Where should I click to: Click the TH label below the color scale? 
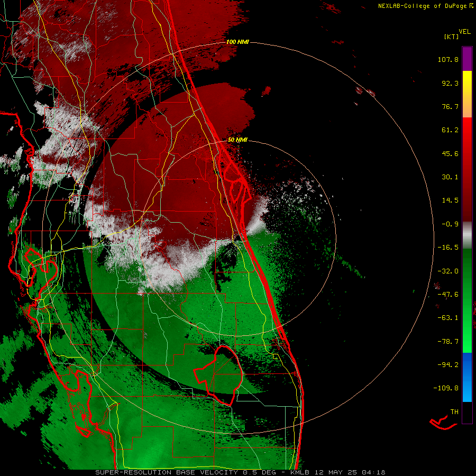click(x=454, y=412)
